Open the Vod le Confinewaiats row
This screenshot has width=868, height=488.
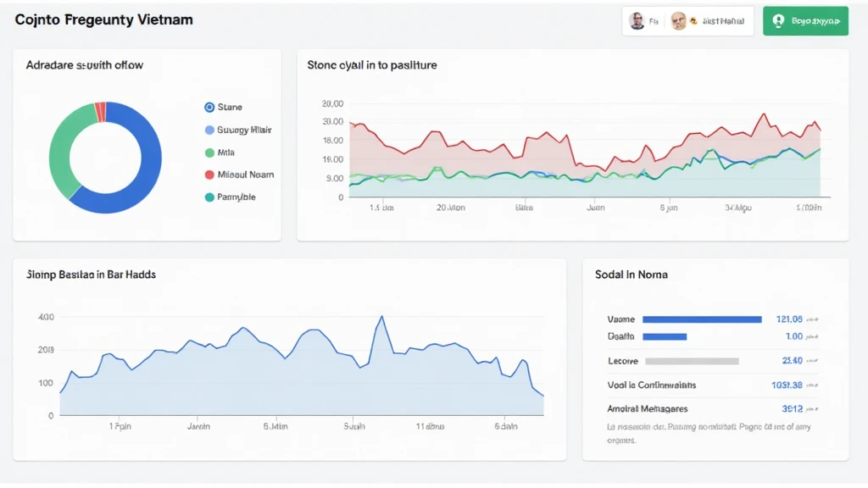[x=712, y=385]
